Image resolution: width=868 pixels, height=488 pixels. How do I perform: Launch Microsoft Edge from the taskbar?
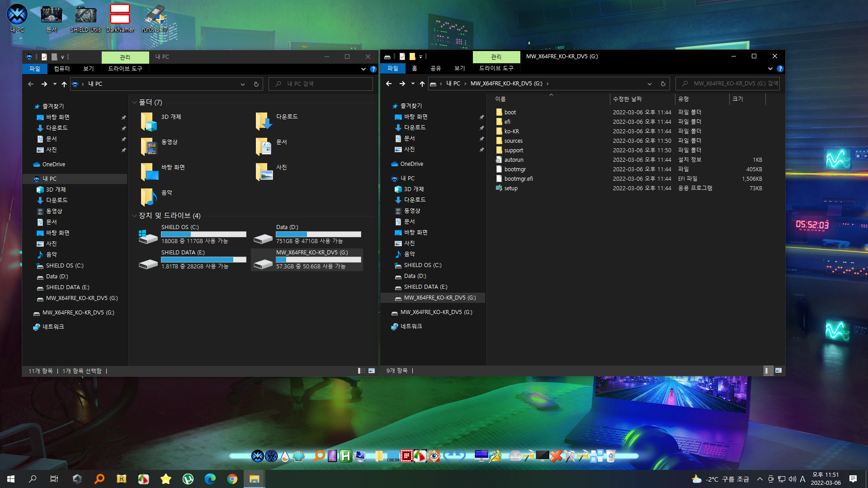click(210, 479)
